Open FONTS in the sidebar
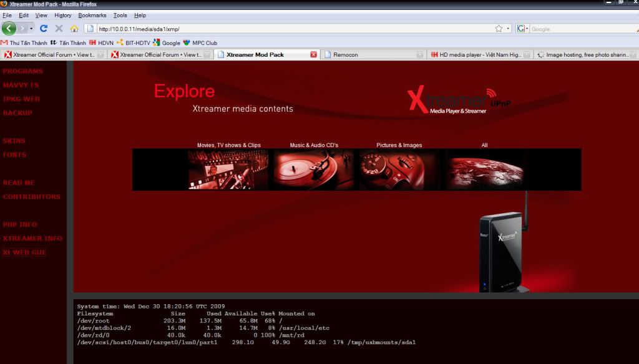Image resolution: width=639 pixels, height=364 pixels. click(x=14, y=155)
